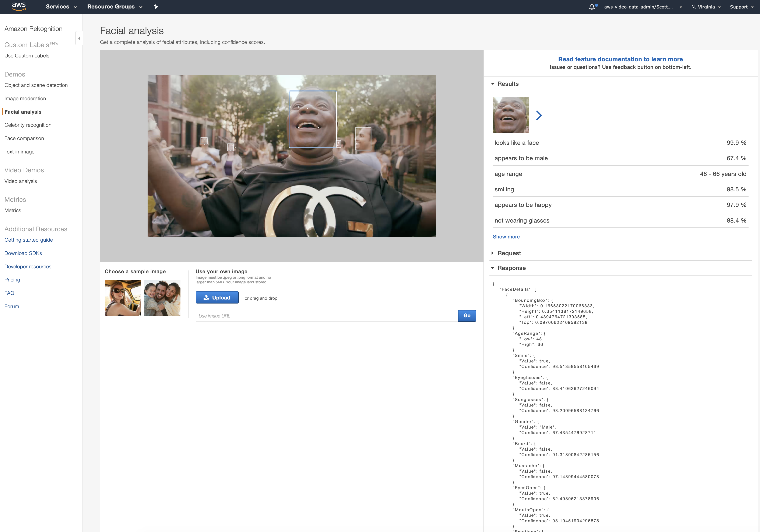Click the detected face thumbnail in Results
The width and height of the screenshot is (760, 532).
pyautogui.click(x=510, y=114)
